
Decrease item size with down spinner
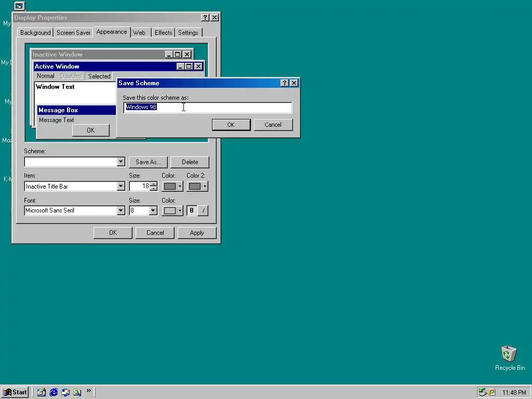(153, 189)
